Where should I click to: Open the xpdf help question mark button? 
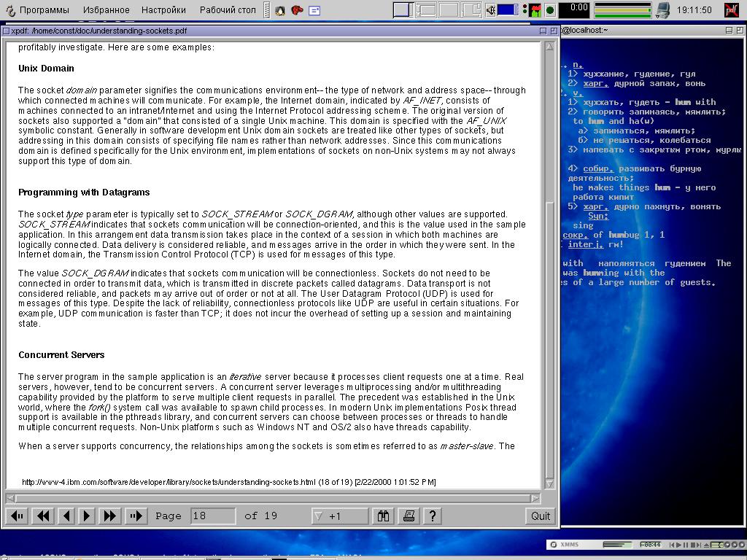(433, 516)
